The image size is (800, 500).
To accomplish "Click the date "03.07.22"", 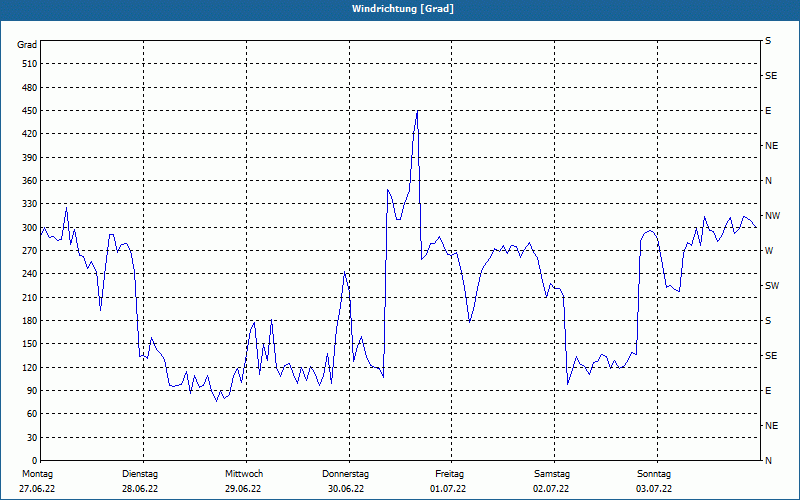I will click(654, 489).
